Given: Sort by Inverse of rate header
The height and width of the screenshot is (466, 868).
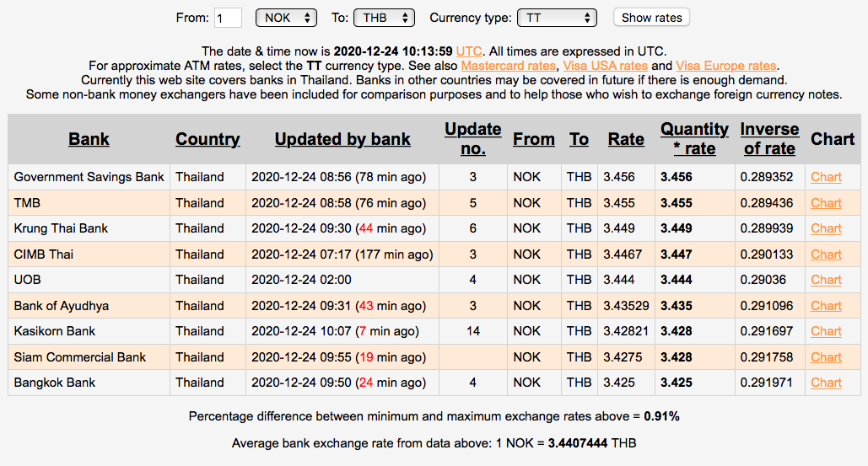Looking at the screenshot, I should [769, 139].
